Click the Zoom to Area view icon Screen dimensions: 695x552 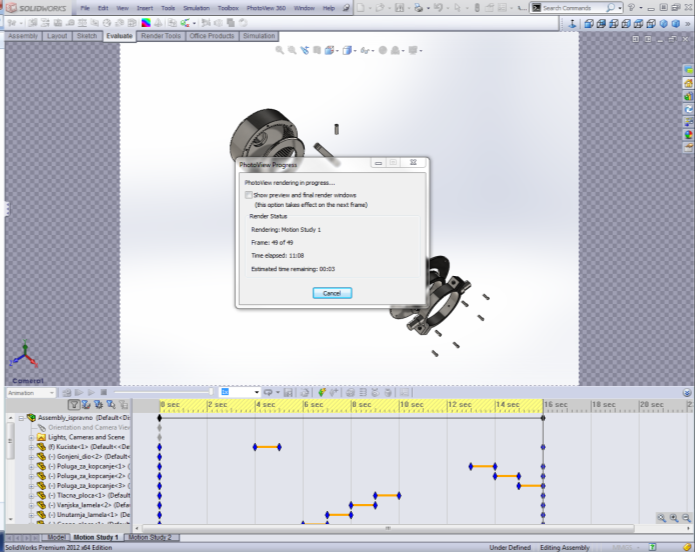click(292, 51)
